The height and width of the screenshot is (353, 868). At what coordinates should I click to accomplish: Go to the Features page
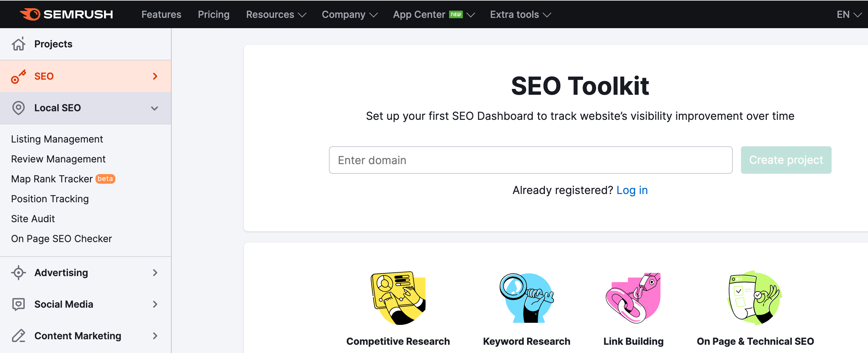(x=161, y=14)
